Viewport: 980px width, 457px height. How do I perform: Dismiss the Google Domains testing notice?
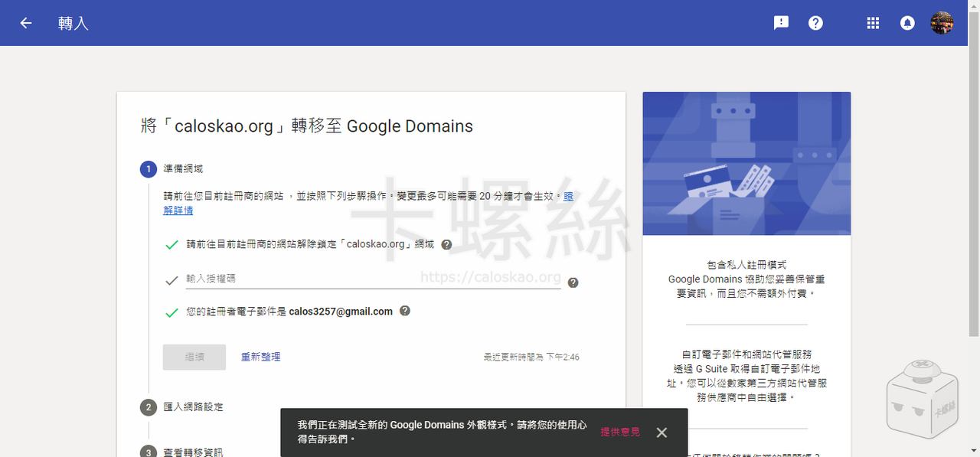[x=661, y=433]
